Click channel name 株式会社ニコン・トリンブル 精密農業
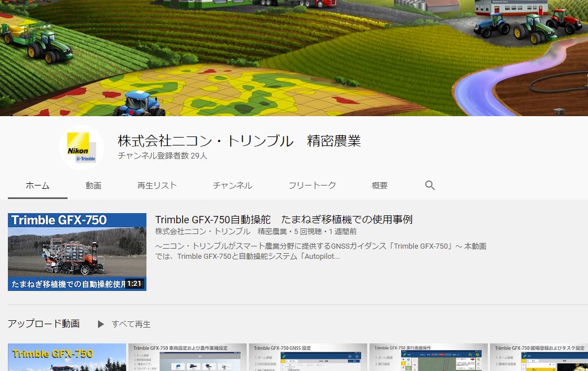Image resolution: width=588 pixels, height=371 pixels. [x=239, y=141]
